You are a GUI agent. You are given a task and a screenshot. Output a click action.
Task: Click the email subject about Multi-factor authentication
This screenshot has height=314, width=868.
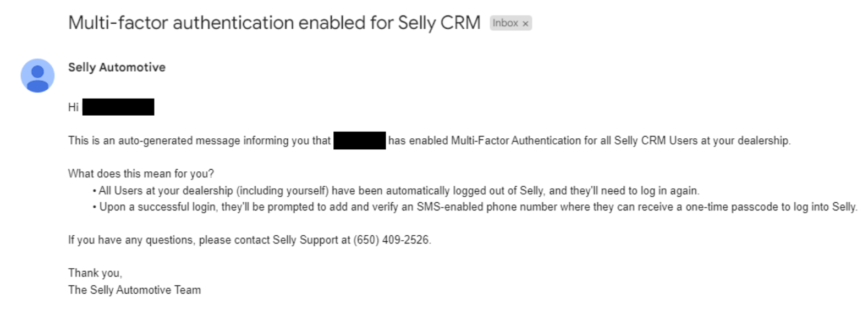tap(274, 23)
